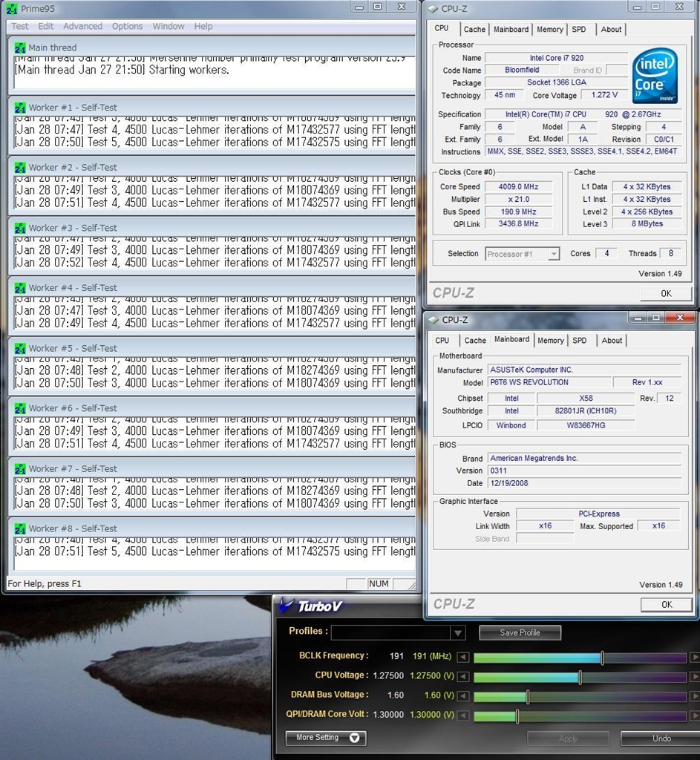The height and width of the screenshot is (760, 700).
Task: Open the Advanced menu in Prime95
Action: point(82,26)
